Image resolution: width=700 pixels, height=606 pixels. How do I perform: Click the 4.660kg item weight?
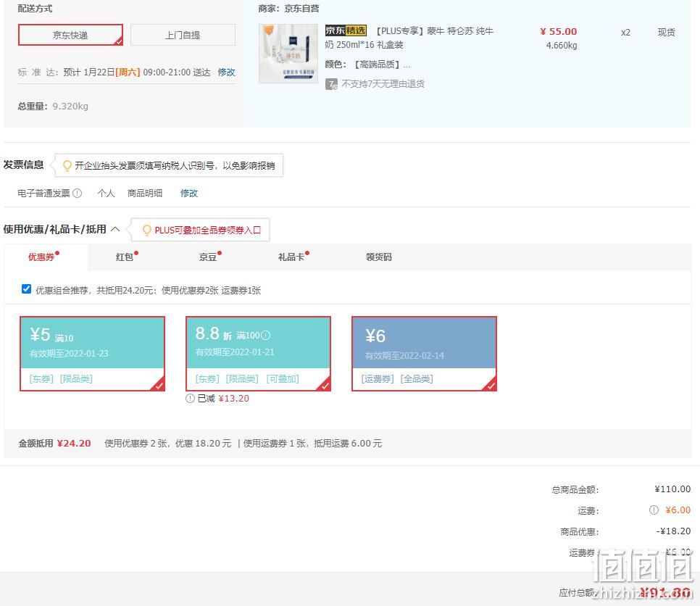pos(562,46)
